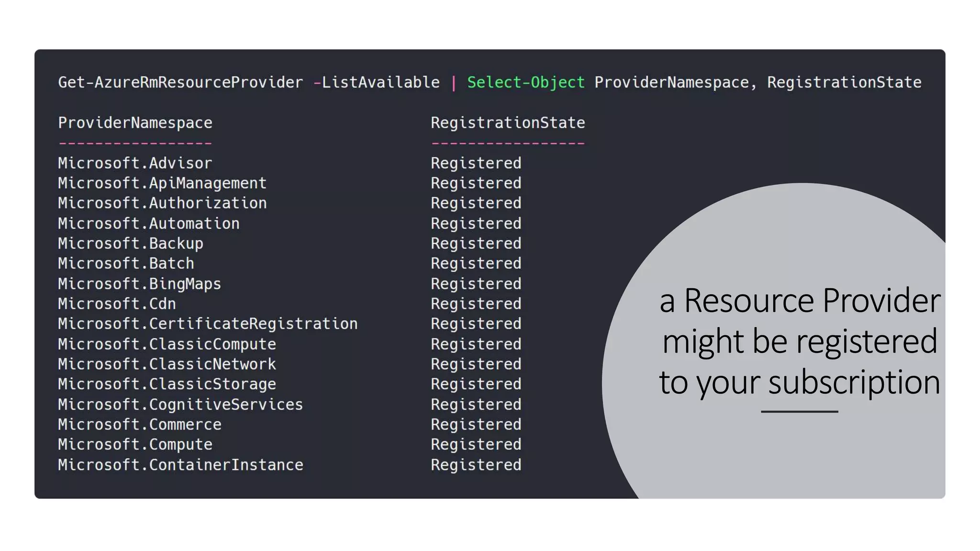Select the Microsoft.Cdn entry
Screen dimensions: 980x551
click(x=117, y=304)
